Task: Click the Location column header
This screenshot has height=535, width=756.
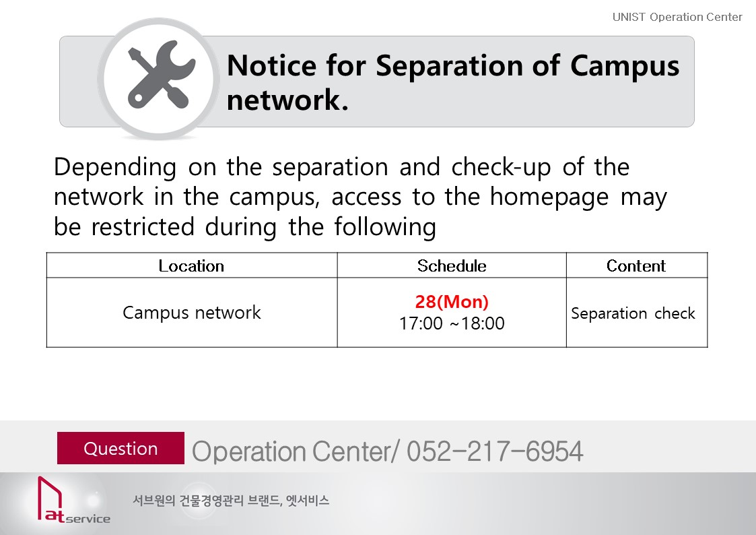Action: (191, 266)
